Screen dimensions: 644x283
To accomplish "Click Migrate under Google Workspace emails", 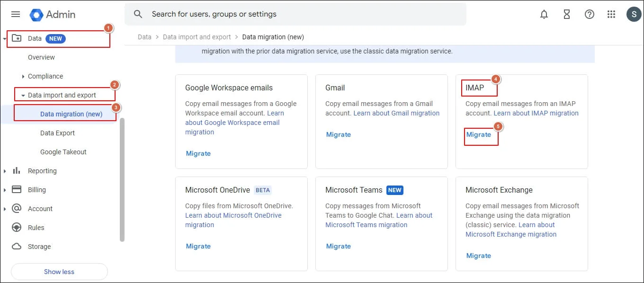I will pyautogui.click(x=198, y=153).
